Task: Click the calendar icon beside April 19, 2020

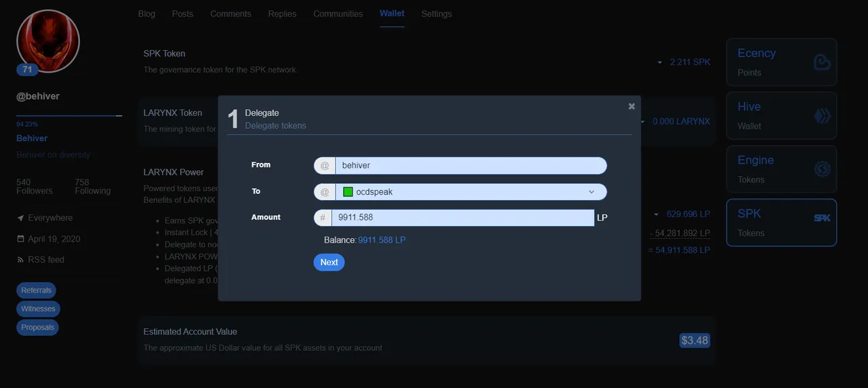Action: pyautogui.click(x=20, y=239)
